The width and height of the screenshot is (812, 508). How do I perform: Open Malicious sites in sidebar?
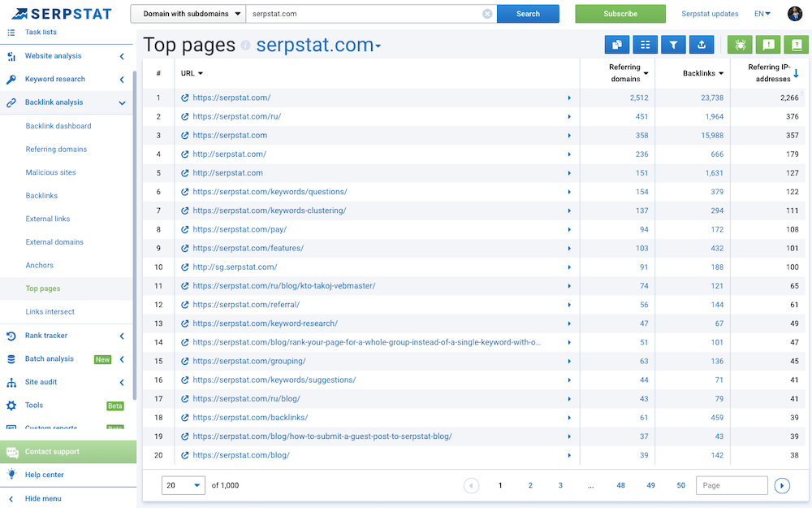tap(50, 172)
